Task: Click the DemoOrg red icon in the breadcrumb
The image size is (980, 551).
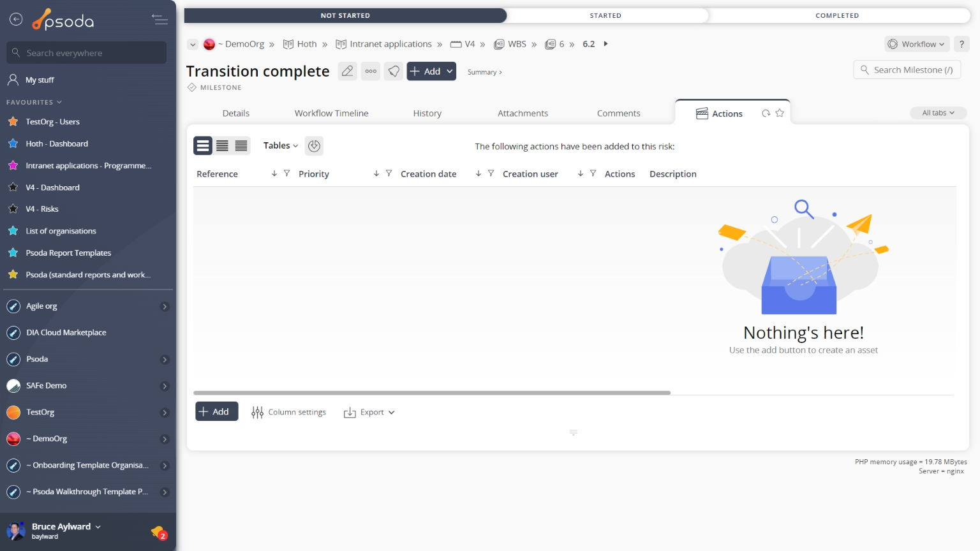Action: pos(209,44)
